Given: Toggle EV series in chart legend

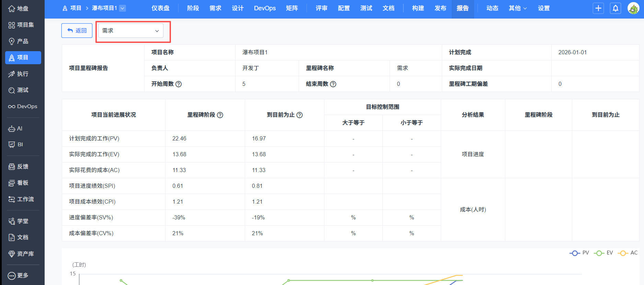Looking at the screenshot, I should [x=603, y=253].
